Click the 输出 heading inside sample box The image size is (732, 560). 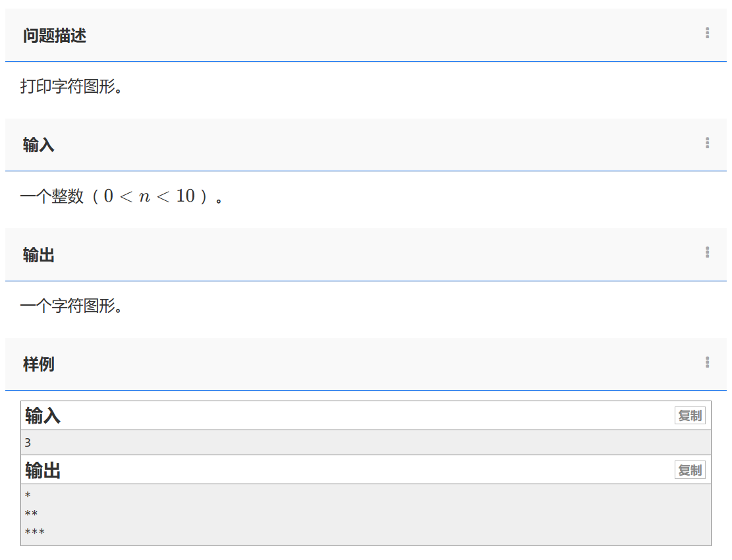[43, 470]
